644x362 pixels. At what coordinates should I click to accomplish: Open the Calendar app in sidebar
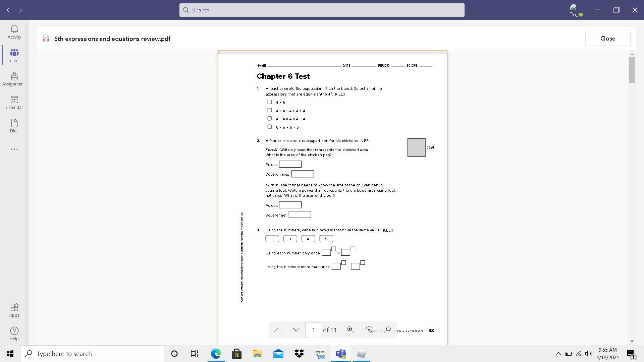pyautogui.click(x=14, y=103)
